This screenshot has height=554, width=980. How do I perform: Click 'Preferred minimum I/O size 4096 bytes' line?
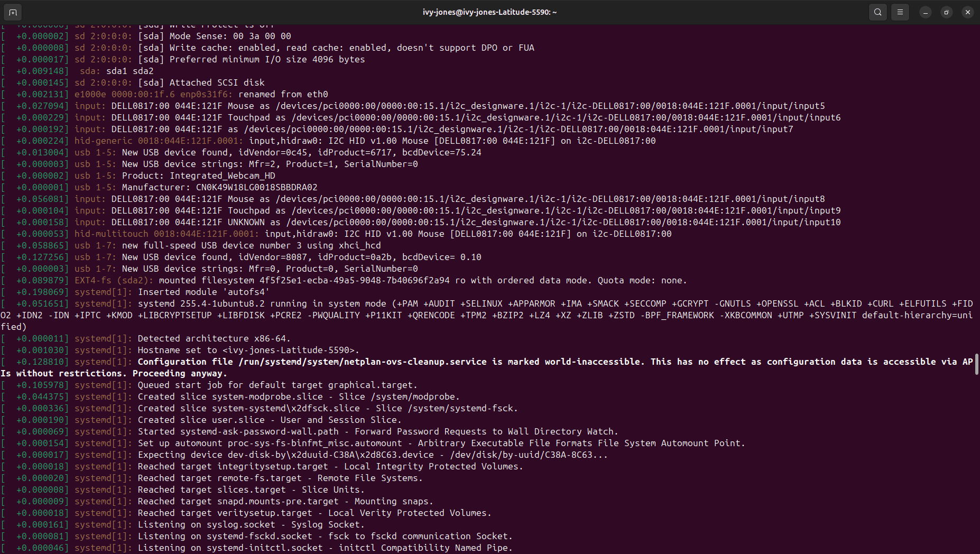tap(183, 59)
